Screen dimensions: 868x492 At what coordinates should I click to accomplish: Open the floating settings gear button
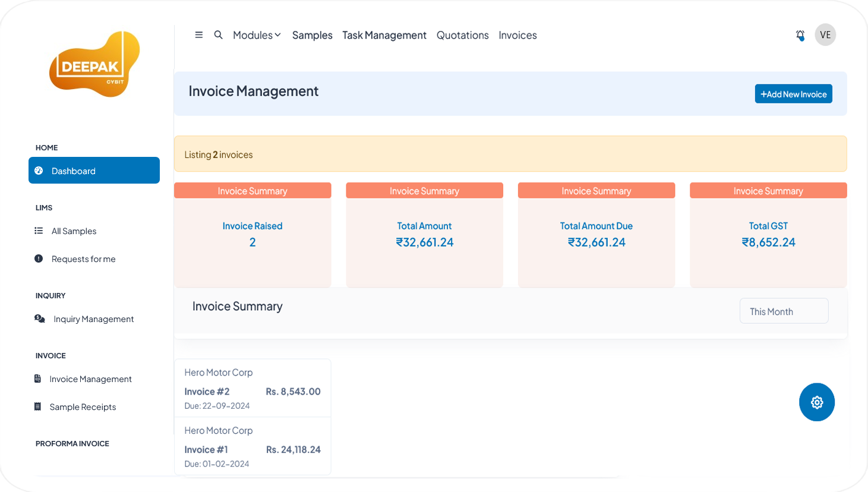[x=816, y=402]
